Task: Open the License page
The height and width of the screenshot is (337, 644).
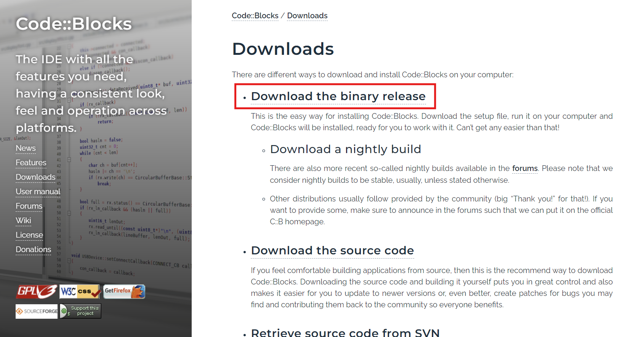Action: pos(29,235)
